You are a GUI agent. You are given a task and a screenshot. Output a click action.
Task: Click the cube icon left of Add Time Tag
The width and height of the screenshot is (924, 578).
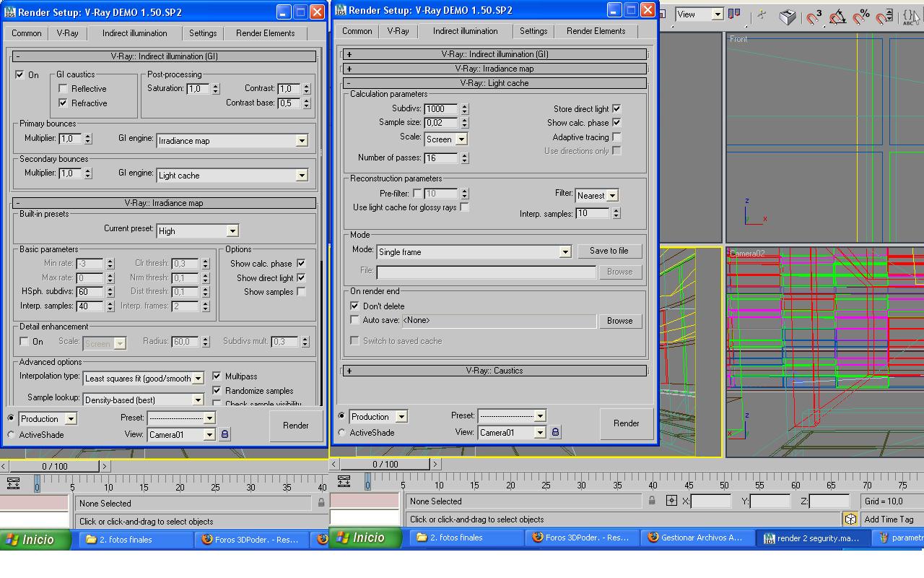click(850, 519)
